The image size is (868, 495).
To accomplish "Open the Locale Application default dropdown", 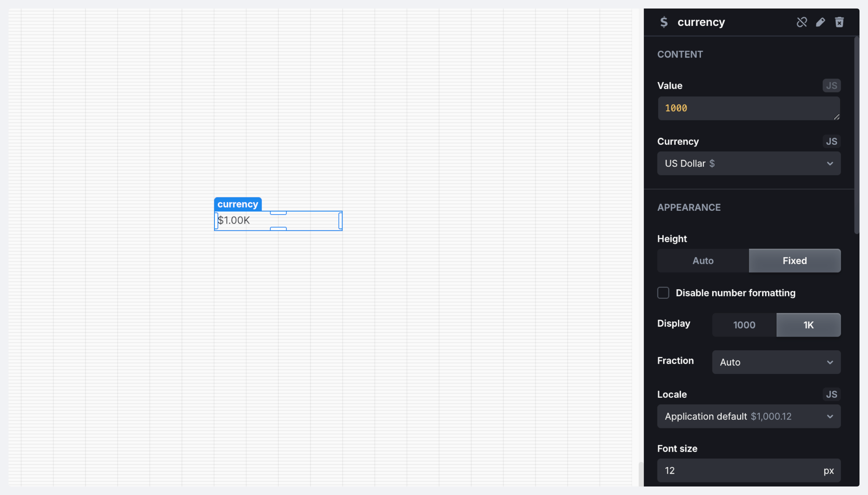I will coord(749,416).
